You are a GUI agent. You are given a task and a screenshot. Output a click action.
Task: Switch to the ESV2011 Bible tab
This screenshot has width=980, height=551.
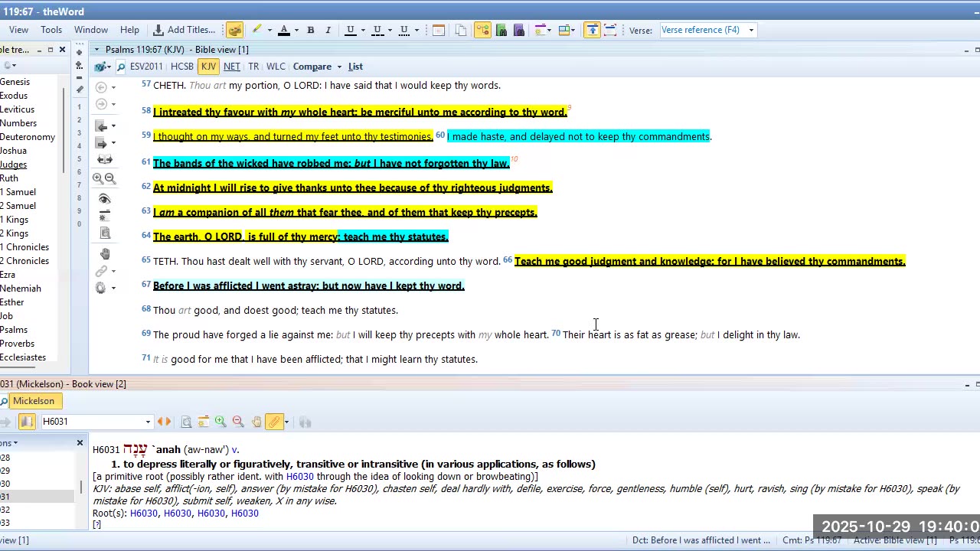point(146,67)
